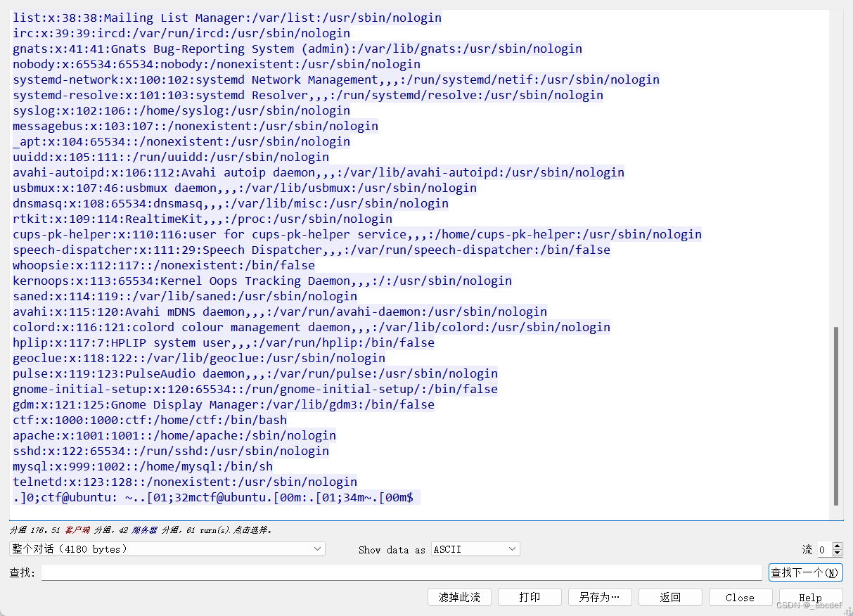The image size is (853, 616).
Task: Click the saned:x:114:119 line
Action: tap(185, 296)
